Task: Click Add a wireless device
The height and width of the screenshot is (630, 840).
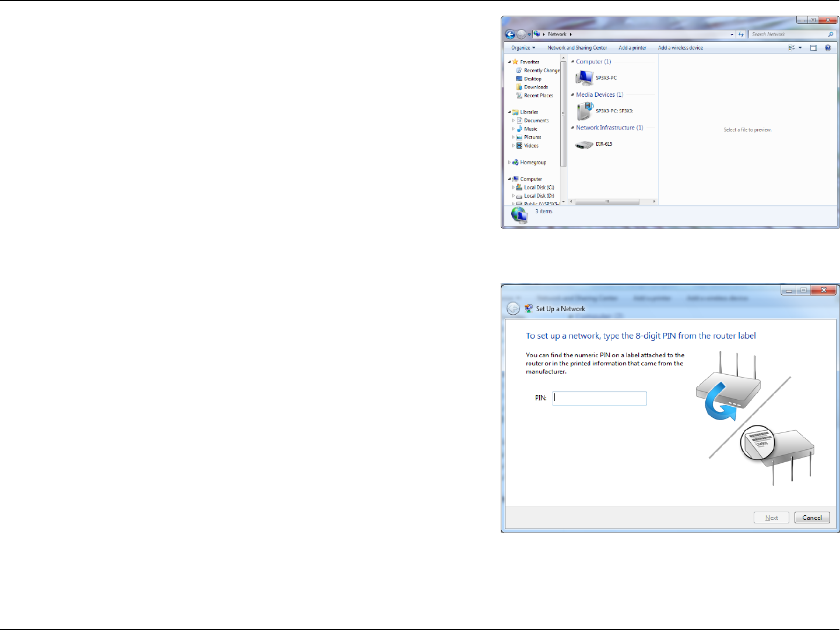Action: (x=680, y=48)
